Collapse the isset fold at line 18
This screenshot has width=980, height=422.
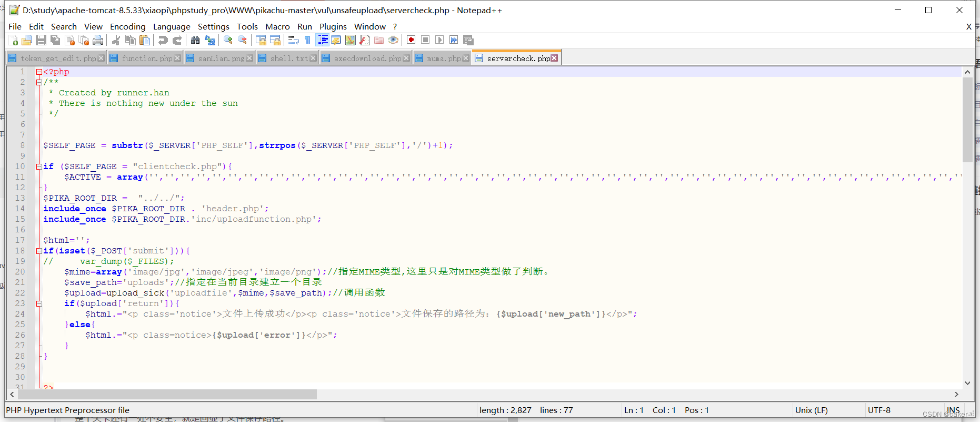[x=39, y=251]
